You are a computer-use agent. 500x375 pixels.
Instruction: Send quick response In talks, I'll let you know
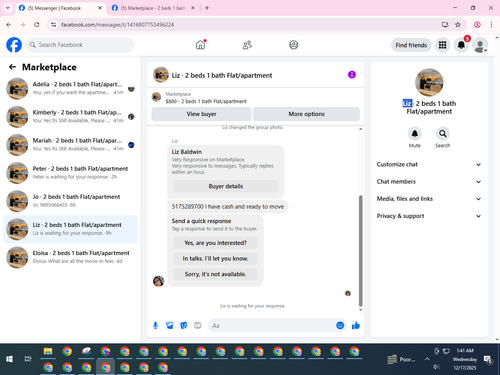point(215,259)
